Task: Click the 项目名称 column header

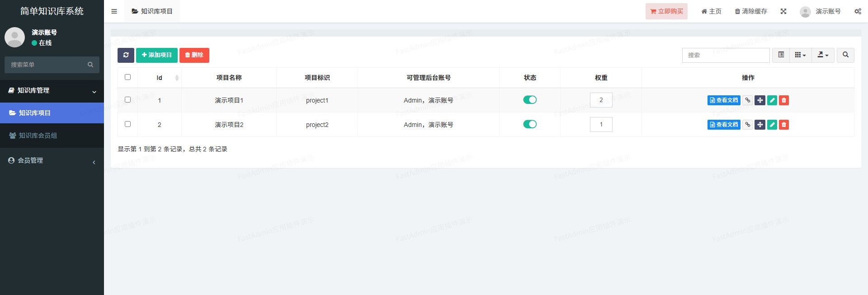Action: (x=229, y=78)
